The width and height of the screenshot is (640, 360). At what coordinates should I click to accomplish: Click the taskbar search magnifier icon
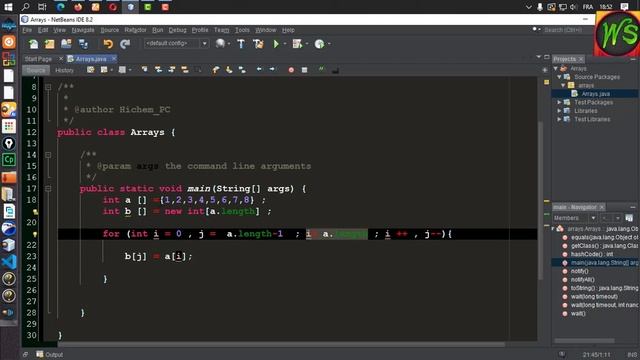25,7
